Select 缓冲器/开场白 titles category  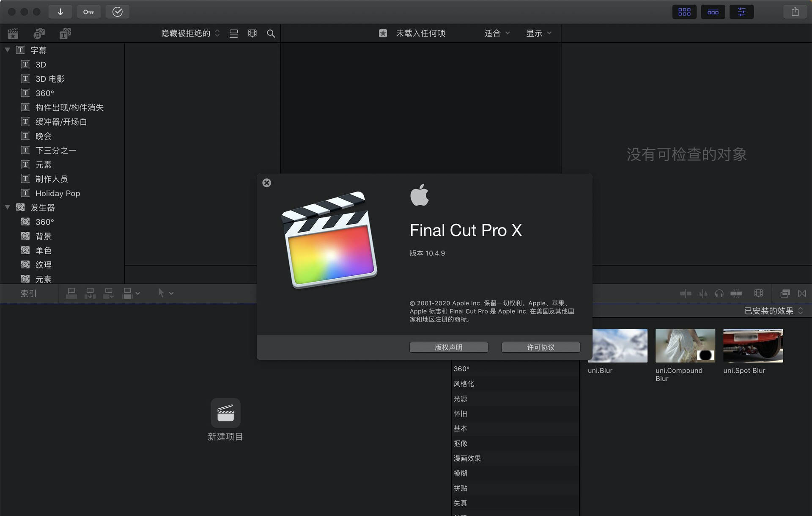[x=61, y=122]
